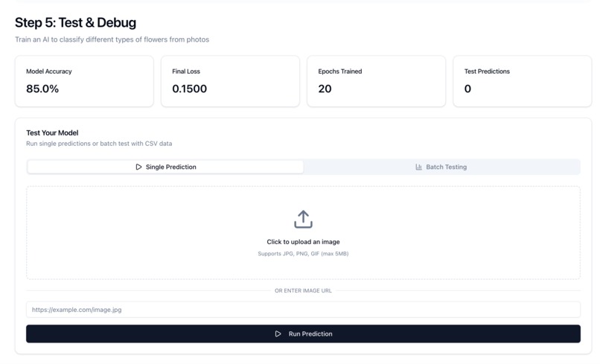Click 'Run single predictions or batch test' description
This screenshot has height=364, width=600.
(99, 144)
